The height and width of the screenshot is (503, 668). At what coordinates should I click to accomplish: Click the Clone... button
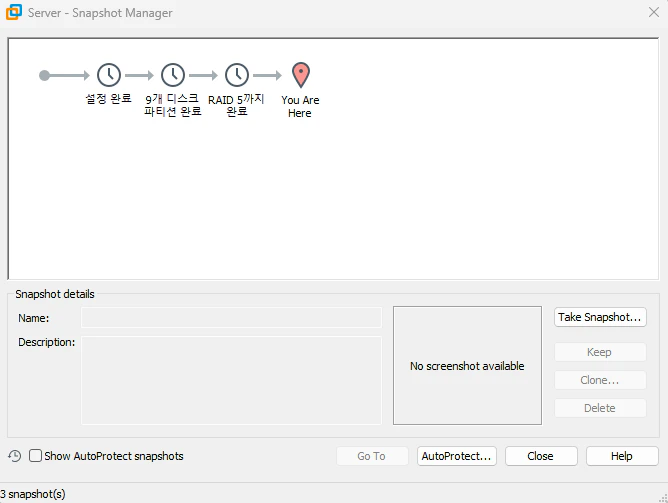pyautogui.click(x=600, y=380)
